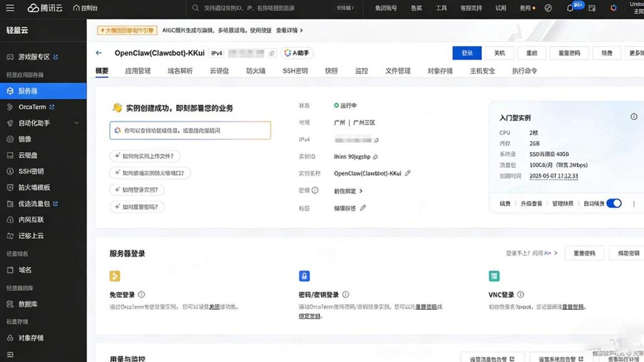Switch to the 监控 tab
The height and width of the screenshot is (362, 644).
point(362,70)
